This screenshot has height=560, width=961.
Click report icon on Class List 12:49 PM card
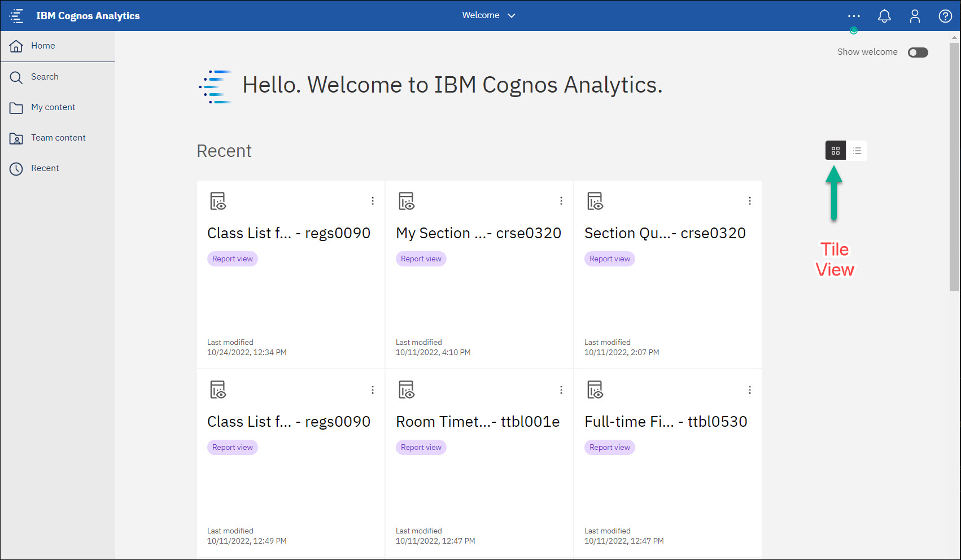click(x=218, y=390)
